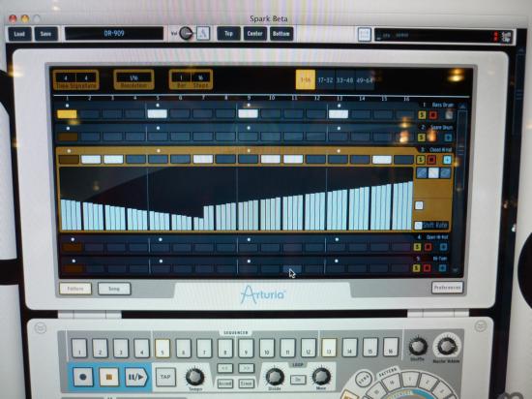Select the middle velocity curve shape icon

point(433,172)
